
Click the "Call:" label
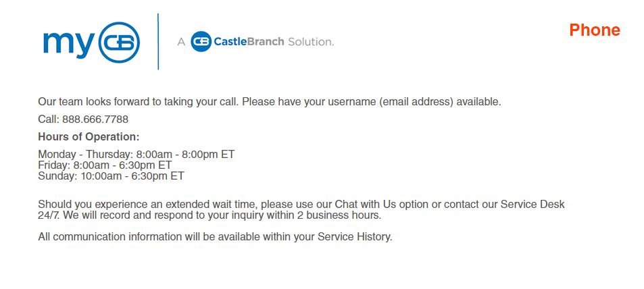49,120
